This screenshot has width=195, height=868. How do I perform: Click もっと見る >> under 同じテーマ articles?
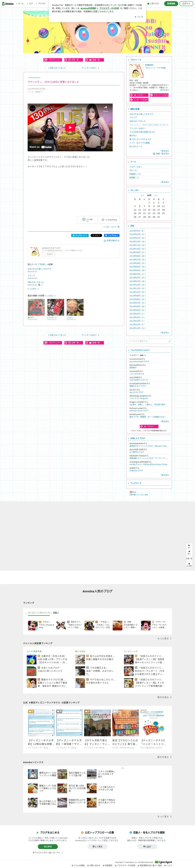click(x=33, y=289)
